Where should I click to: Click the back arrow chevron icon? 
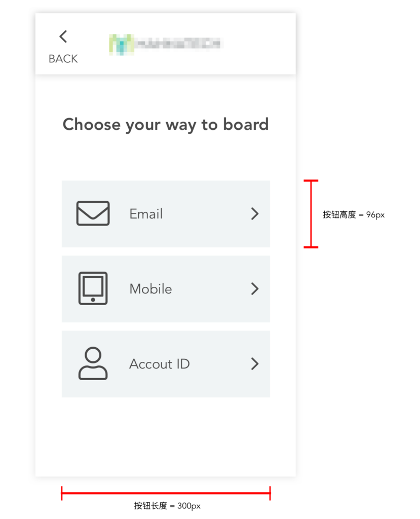[x=63, y=36]
